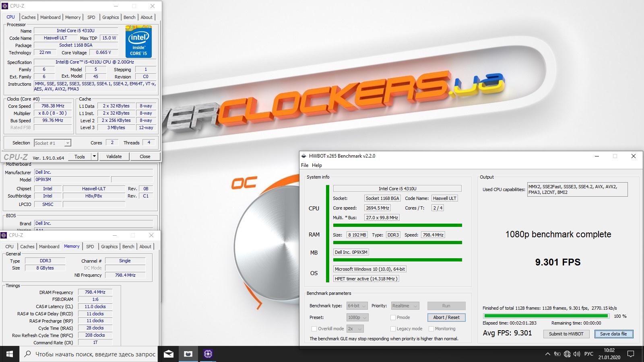This screenshot has height=362, width=644.
Task: Click the HPET timer active field
Action: 366,279
